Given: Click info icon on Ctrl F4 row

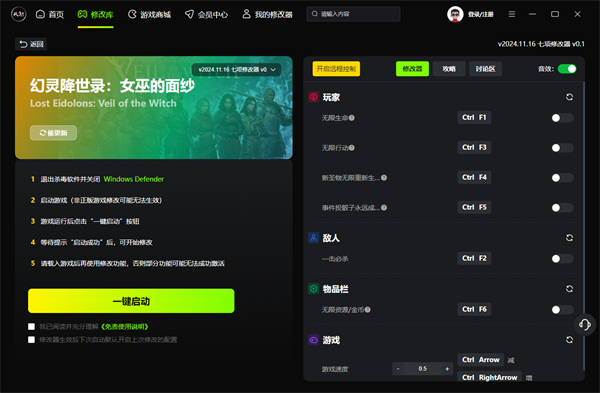Looking at the screenshot, I should (384, 178).
